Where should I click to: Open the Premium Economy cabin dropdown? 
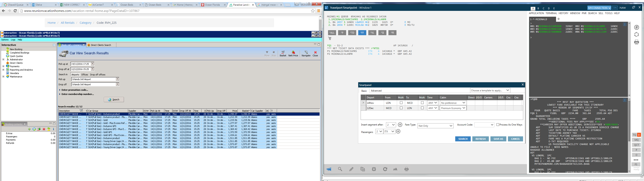[x=463, y=108]
